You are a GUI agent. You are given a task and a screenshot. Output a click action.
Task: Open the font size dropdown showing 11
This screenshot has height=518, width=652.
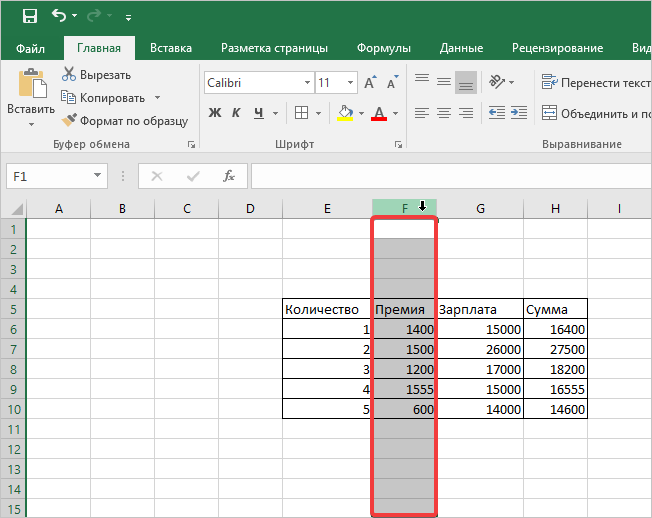pyautogui.click(x=349, y=83)
